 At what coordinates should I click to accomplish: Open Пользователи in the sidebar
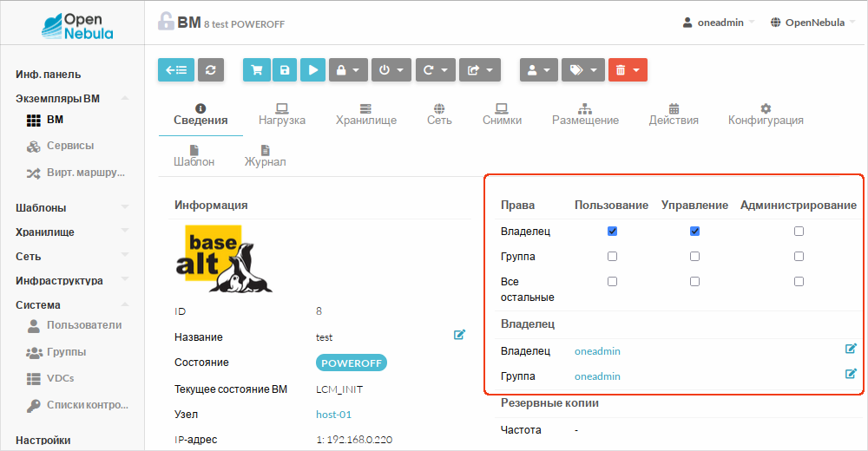[x=83, y=325]
